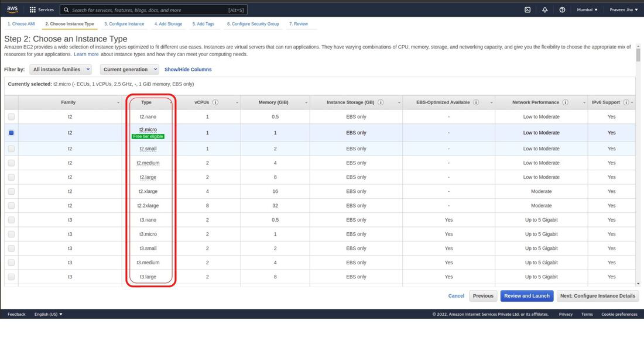
Task: Open the English (US) language selector
Action: point(48,315)
